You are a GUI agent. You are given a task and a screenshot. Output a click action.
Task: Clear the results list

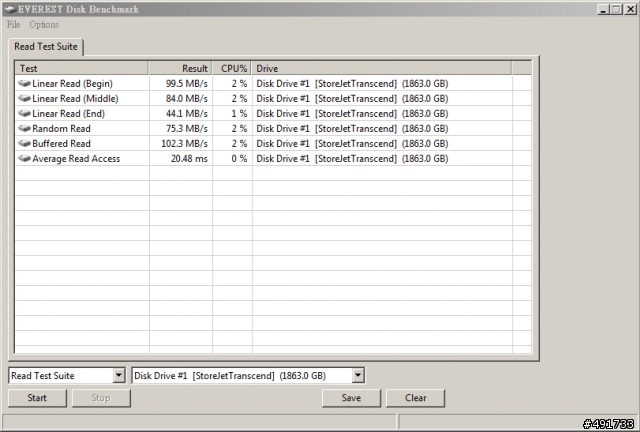pos(416,398)
